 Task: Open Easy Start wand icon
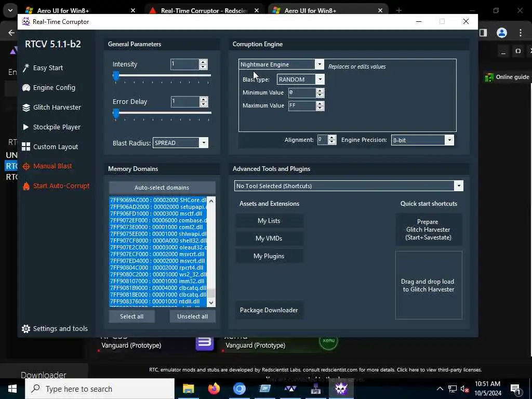tap(26, 68)
